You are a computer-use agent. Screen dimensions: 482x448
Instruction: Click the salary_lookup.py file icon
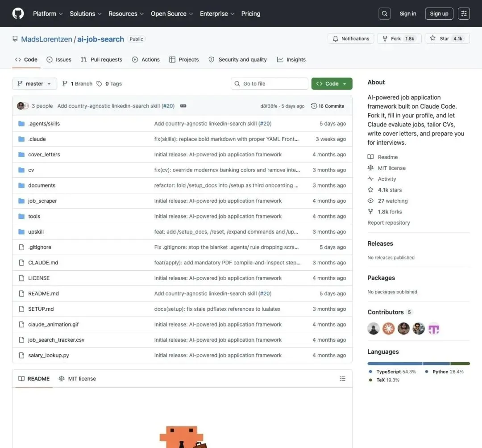(21, 356)
